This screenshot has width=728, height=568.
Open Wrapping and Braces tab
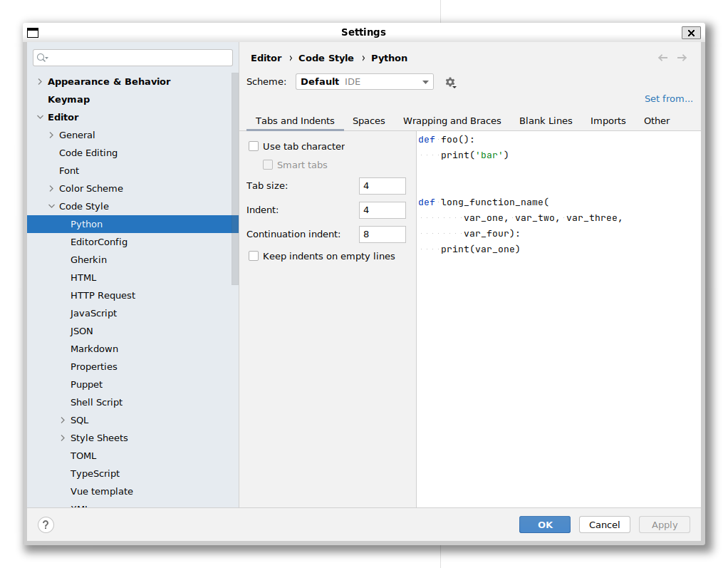(452, 120)
